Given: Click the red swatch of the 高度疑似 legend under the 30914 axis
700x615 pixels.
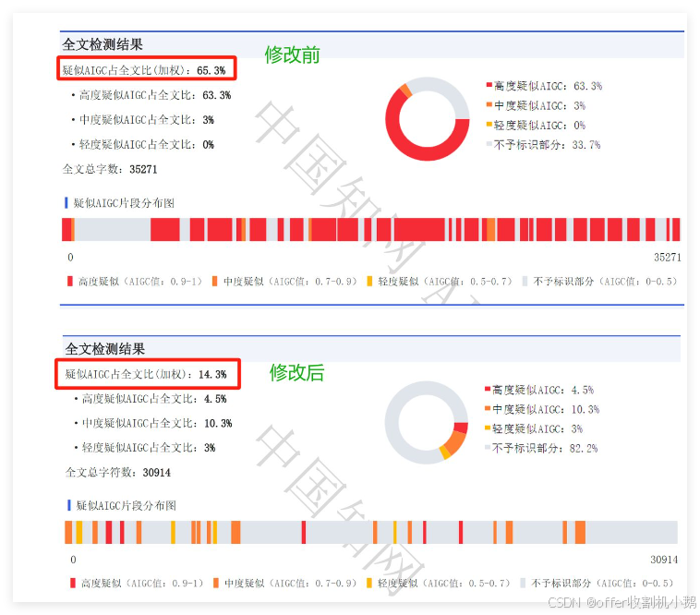Looking at the screenshot, I should 73,583.
